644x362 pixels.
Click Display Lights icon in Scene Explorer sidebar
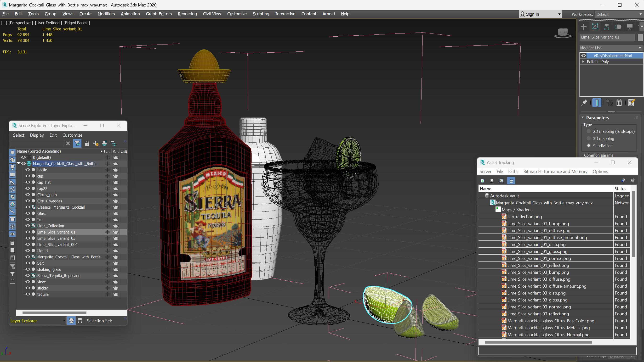point(12,167)
